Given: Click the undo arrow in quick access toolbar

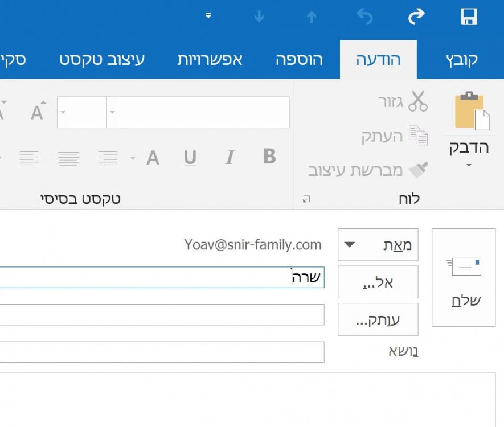Looking at the screenshot, I should coord(365,17).
